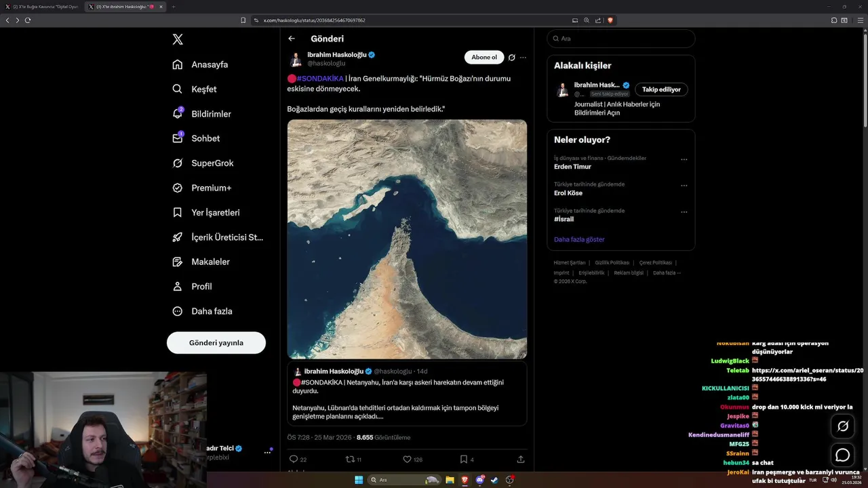The image size is (868, 488).
Task: Open post's three-dot more menu
Action: point(523,58)
